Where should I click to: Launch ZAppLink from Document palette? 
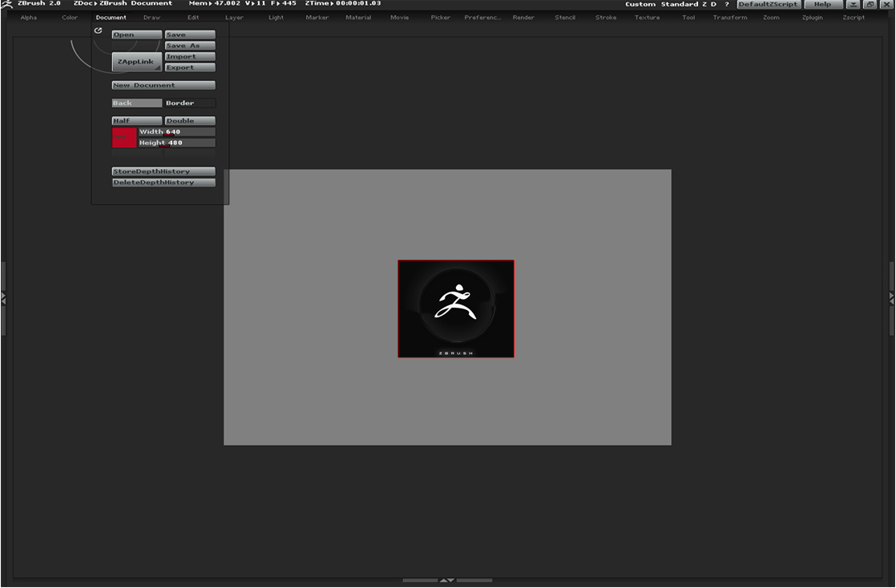click(136, 62)
